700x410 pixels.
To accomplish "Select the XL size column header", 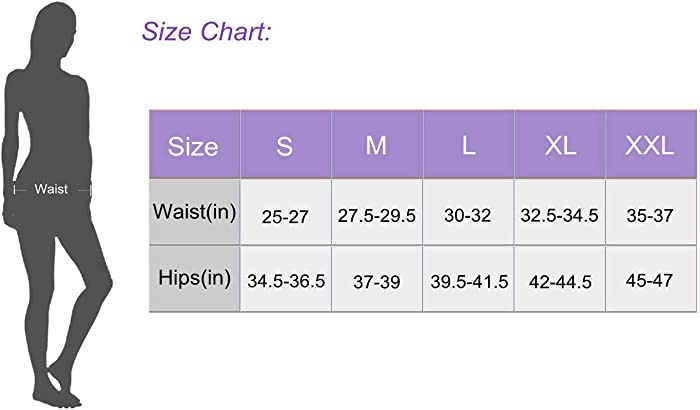I will (560, 145).
